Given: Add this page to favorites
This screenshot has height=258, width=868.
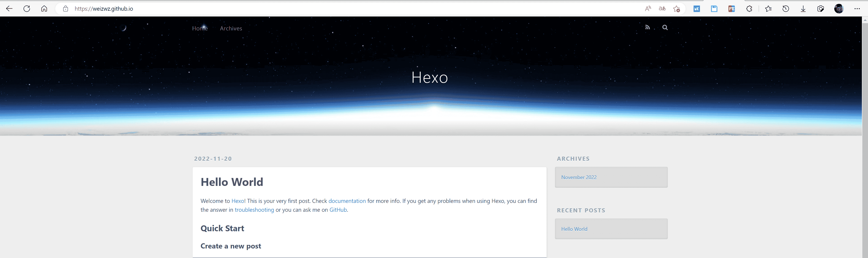Looking at the screenshot, I should 677,9.
